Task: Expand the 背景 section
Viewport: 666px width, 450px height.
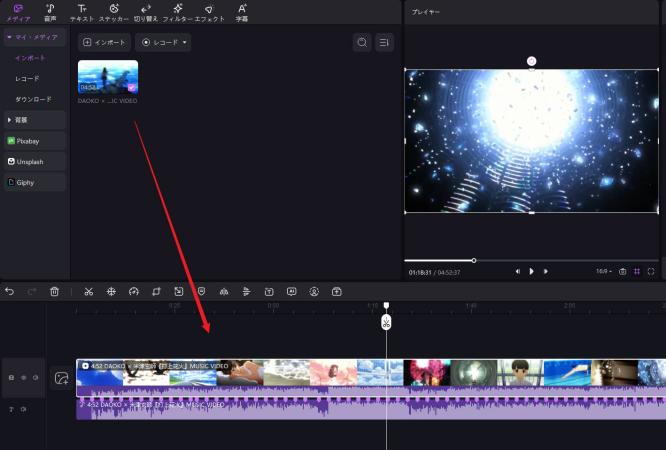Action: pos(33,120)
